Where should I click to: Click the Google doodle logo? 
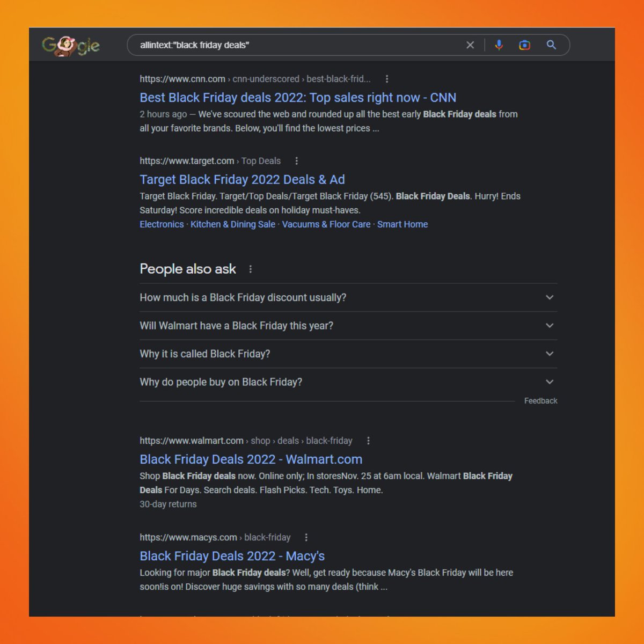pos(71,46)
